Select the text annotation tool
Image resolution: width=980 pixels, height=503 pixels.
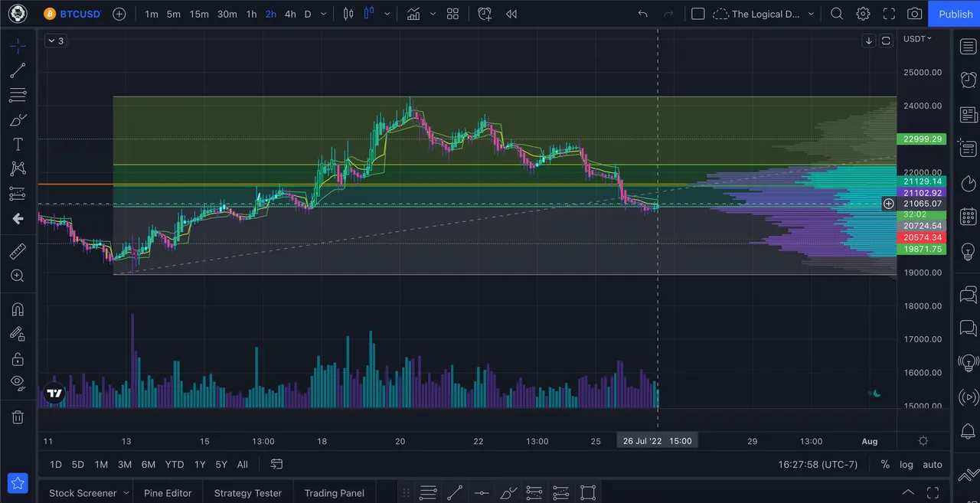pos(18,144)
